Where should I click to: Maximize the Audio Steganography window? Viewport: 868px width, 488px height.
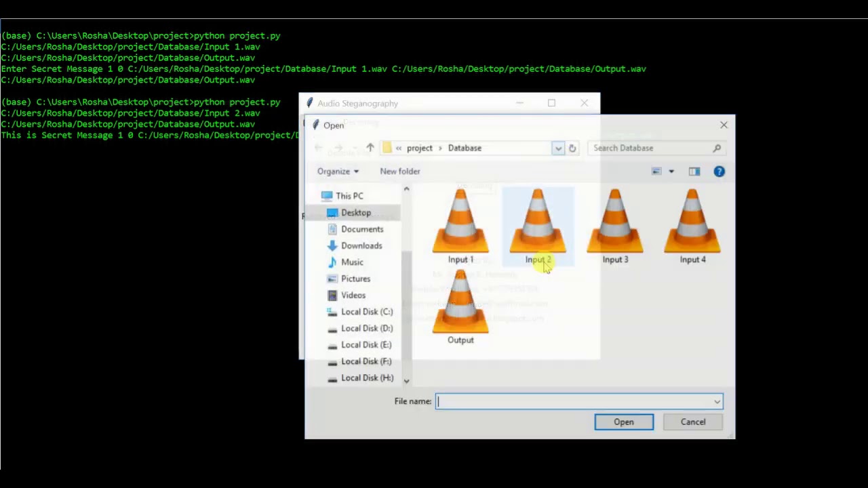click(551, 103)
